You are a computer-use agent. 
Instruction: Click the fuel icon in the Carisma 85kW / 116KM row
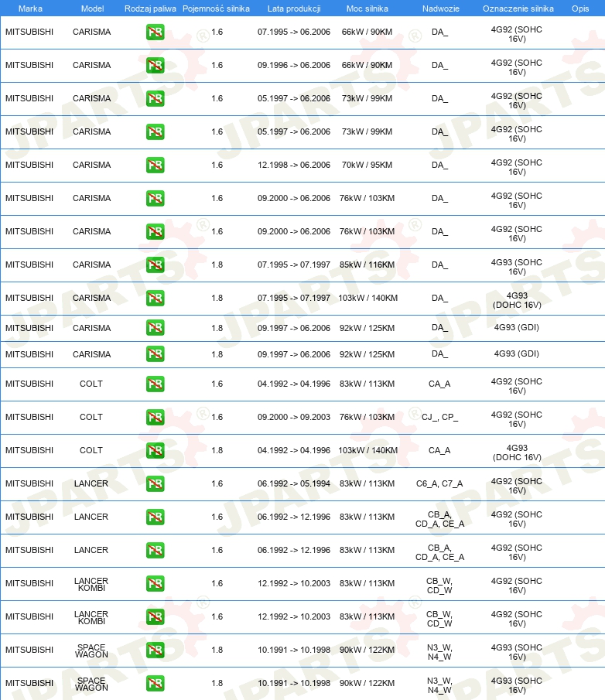click(155, 265)
